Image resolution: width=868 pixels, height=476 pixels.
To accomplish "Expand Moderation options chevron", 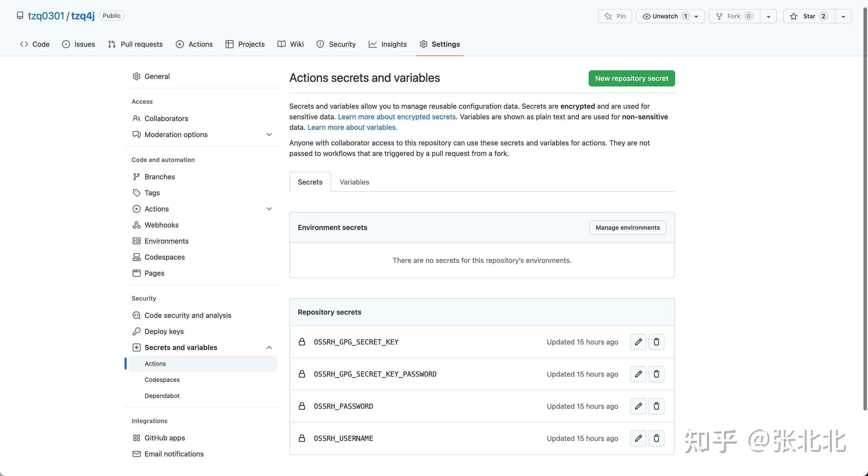I will tap(269, 135).
